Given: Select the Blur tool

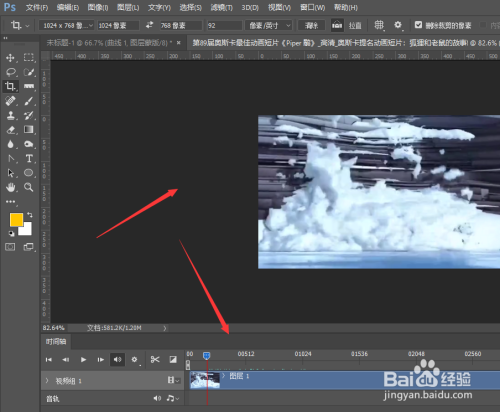Looking at the screenshot, I should point(11,144).
